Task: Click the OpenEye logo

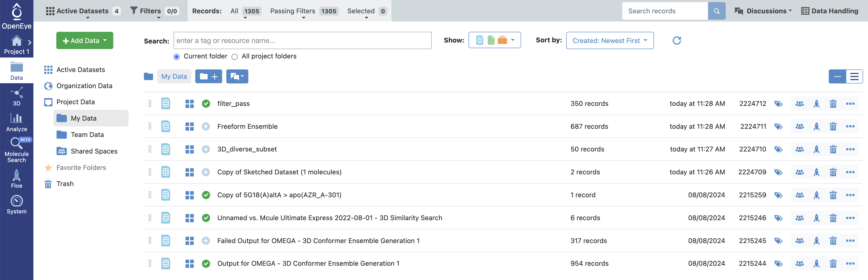Action: pyautogui.click(x=17, y=16)
